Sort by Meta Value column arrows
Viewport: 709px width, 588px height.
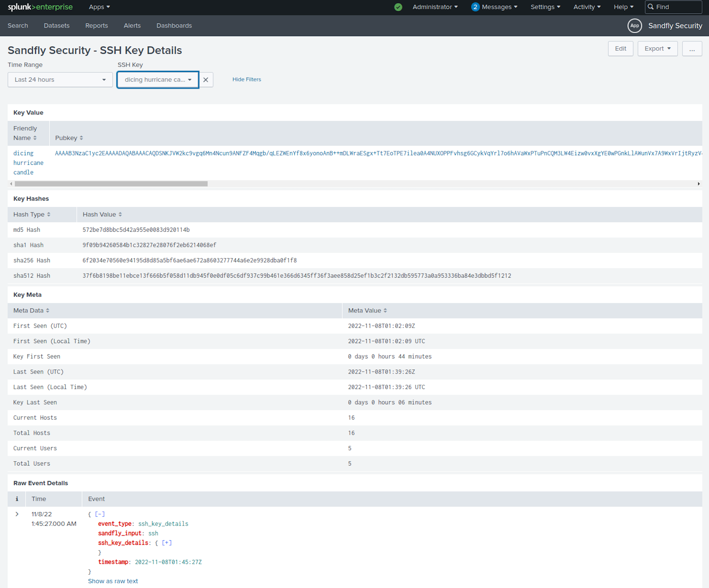click(x=385, y=310)
